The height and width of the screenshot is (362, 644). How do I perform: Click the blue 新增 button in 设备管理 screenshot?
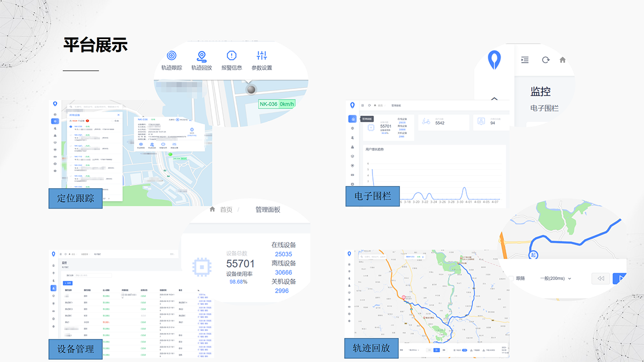[x=68, y=283]
